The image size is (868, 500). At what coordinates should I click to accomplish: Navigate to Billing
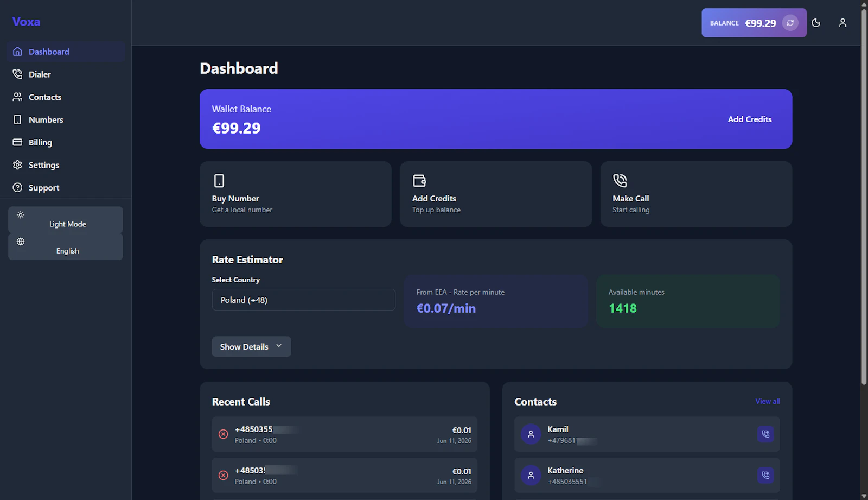(66, 142)
